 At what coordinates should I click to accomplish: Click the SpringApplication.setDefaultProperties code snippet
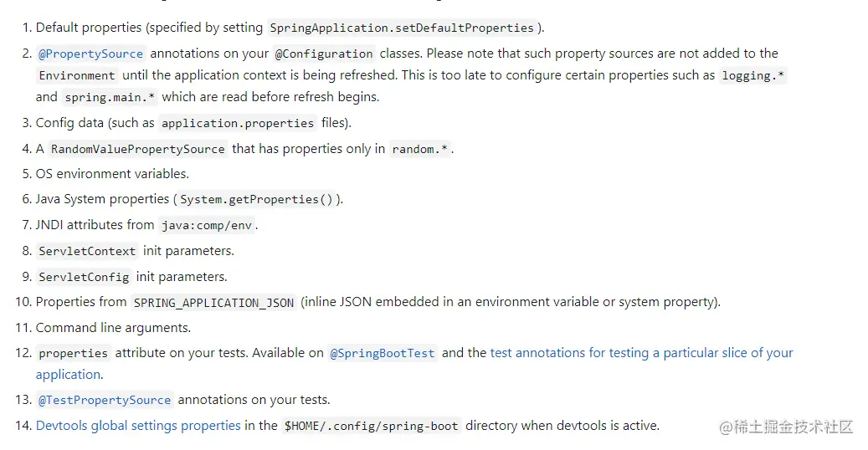[x=402, y=28]
